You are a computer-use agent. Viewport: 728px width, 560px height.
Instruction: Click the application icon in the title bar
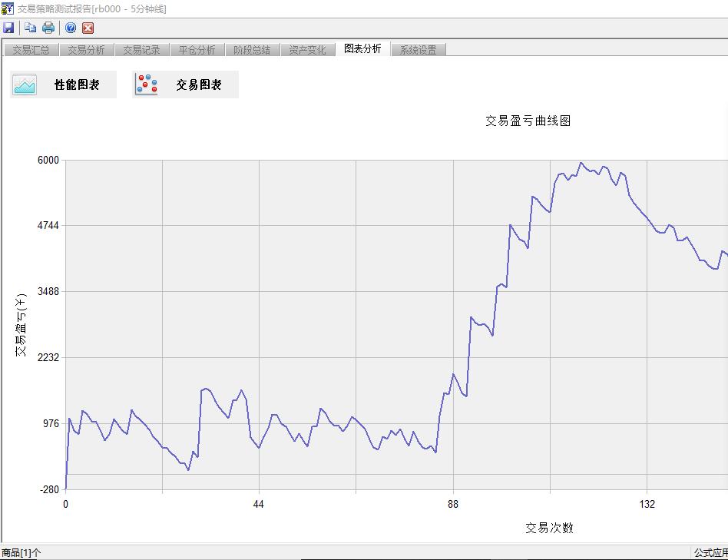(x=8, y=8)
